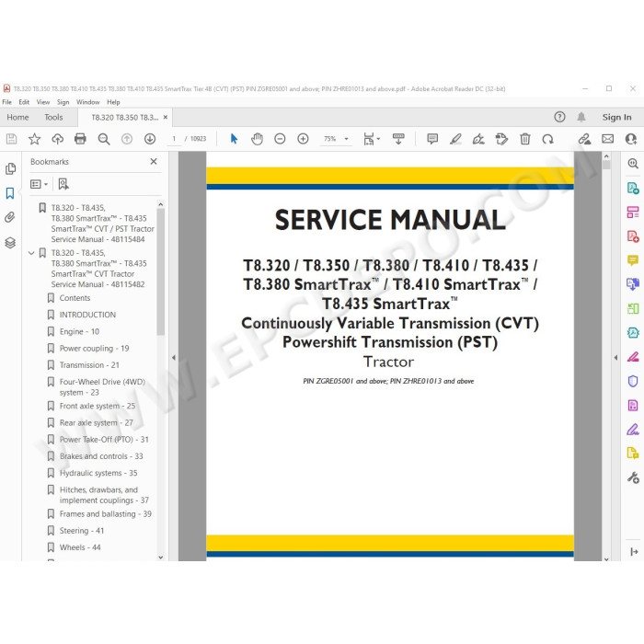Rotate the page with rotate icon
The image size is (644, 644).
tap(548, 139)
